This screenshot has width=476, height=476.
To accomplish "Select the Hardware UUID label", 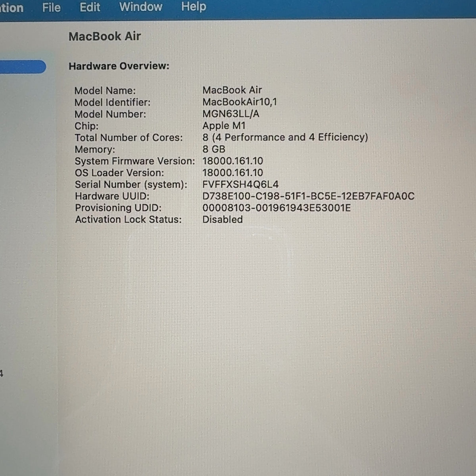I will (x=112, y=196).
